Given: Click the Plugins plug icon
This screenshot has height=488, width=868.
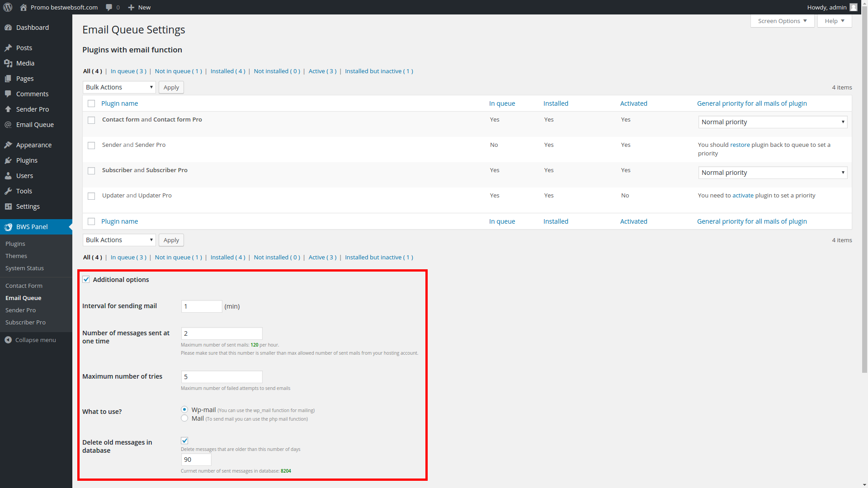Looking at the screenshot, I should (x=8, y=160).
